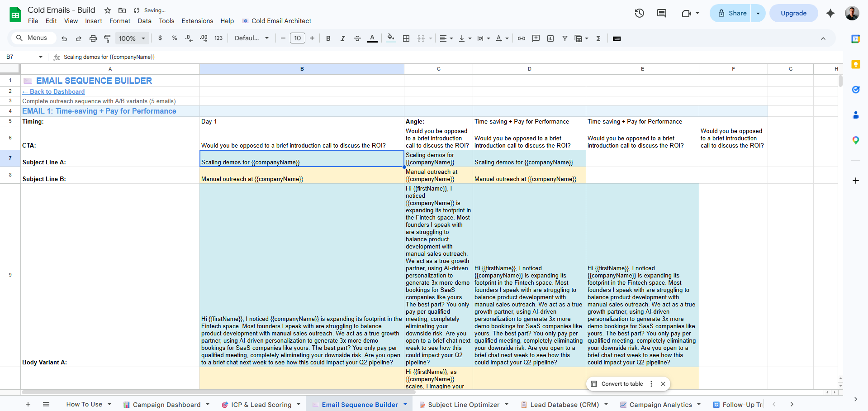This screenshot has width=868, height=411.
Task: Open Contacts in the side panel
Action: (855, 115)
